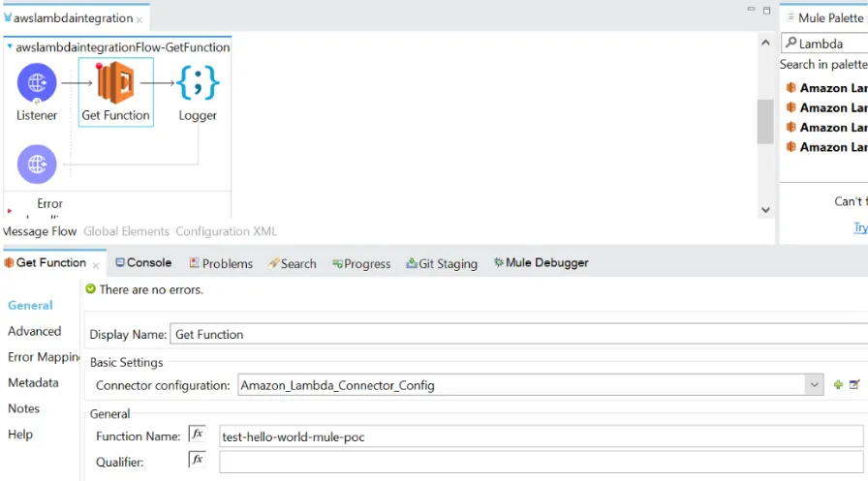The height and width of the screenshot is (481, 868).
Task: Click the green no-errors status icon
Action: click(x=91, y=288)
